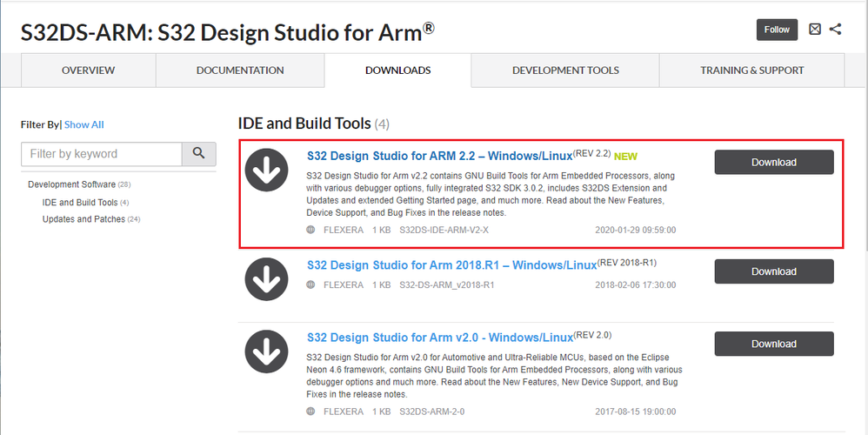This screenshot has height=435, width=868.
Task: Click the 2017-08-15 19:00:00 date text
Action: pyautogui.click(x=636, y=412)
